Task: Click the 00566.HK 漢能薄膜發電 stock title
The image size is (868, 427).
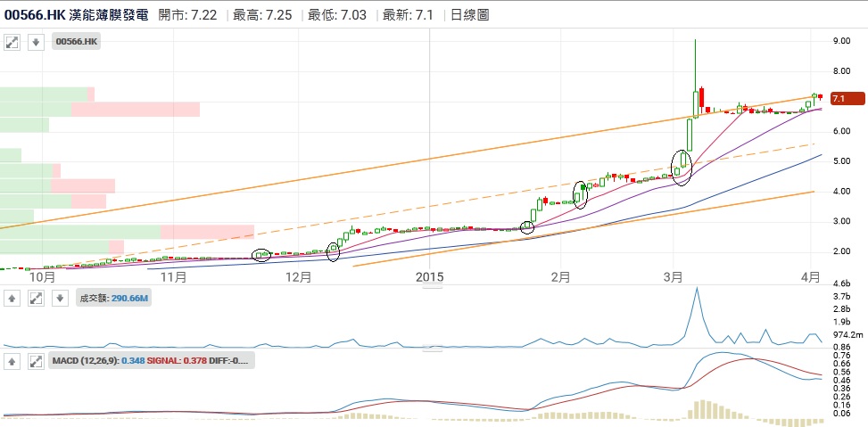Action: [76, 15]
